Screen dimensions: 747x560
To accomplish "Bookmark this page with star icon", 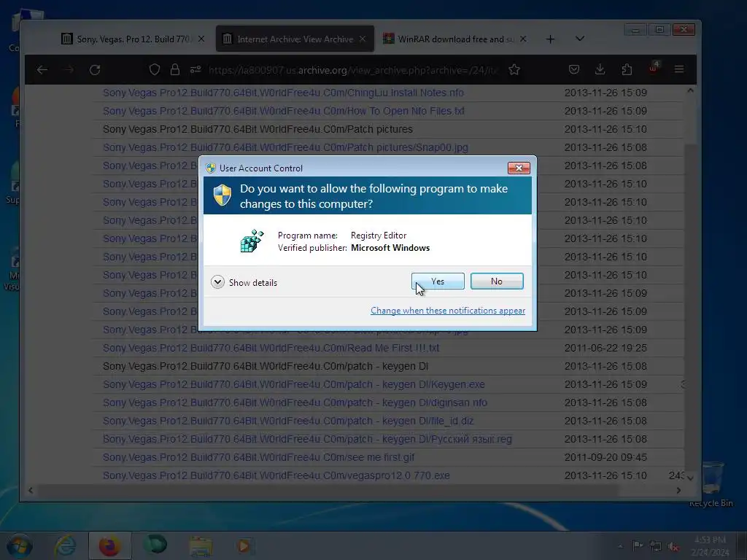I will click(x=514, y=70).
